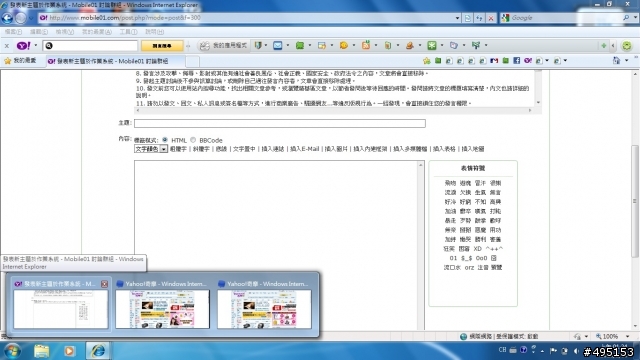Open the 檢視(V) menu
640x360 pixels.
point(64,32)
